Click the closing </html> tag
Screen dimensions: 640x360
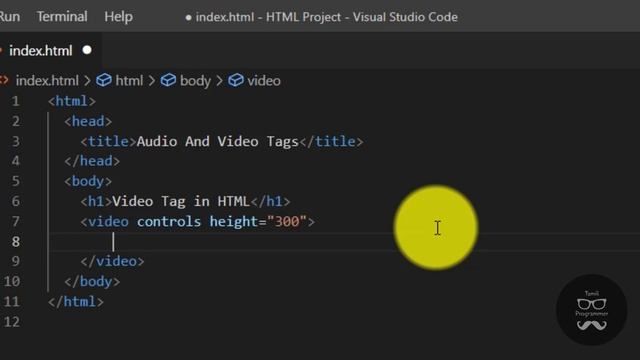coord(76,302)
